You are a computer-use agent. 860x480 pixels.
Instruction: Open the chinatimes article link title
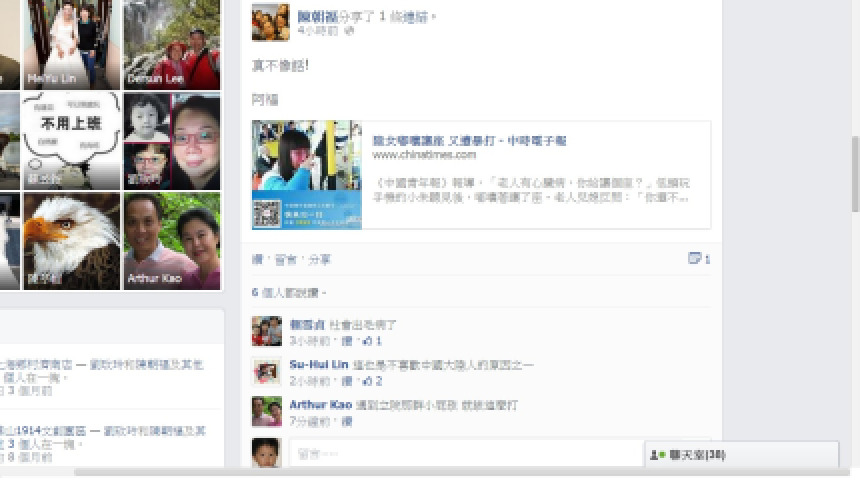pos(469,141)
